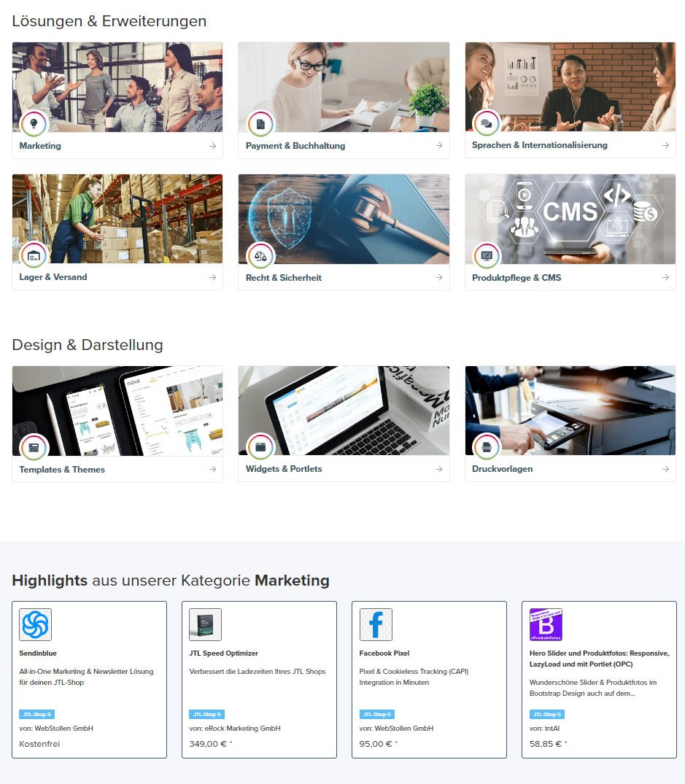Click the banner image above Payment & Buchhaltung

pyautogui.click(x=344, y=86)
